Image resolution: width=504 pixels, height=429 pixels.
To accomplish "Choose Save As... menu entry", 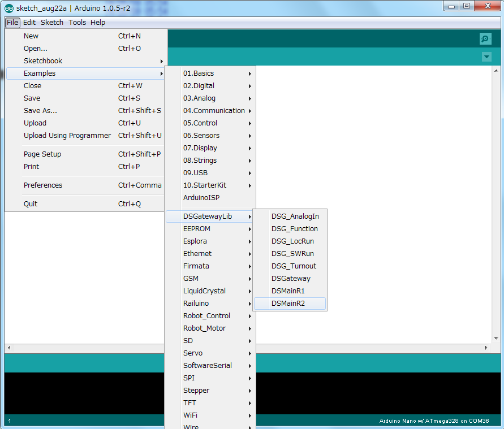I will click(x=86, y=111).
